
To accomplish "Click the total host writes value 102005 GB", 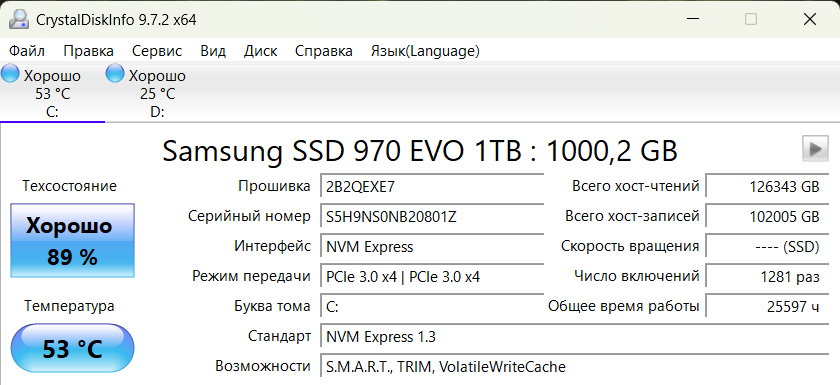I will pos(767,217).
